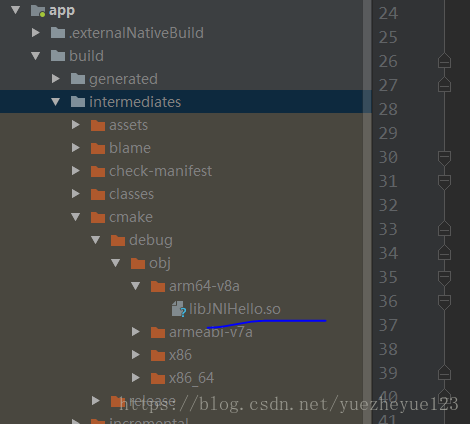The width and height of the screenshot is (470, 424).
Task: Expand the classes folder arrow
Action: (x=76, y=194)
